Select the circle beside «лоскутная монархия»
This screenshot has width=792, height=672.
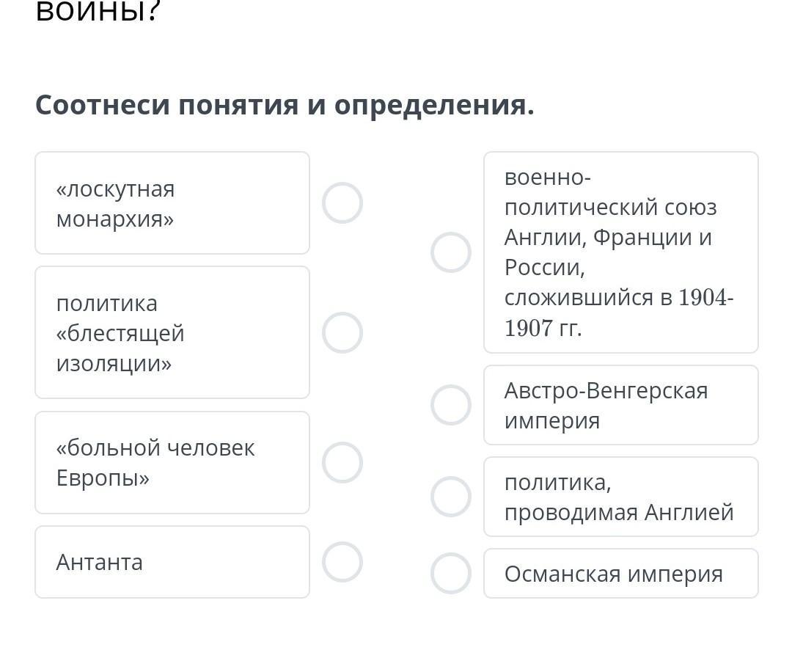click(x=342, y=203)
